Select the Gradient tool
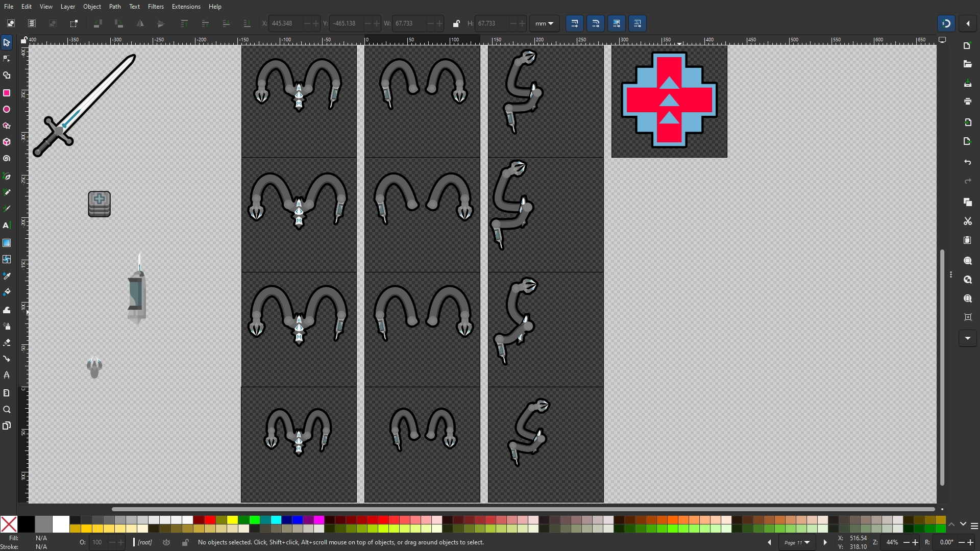Viewport: 980px width, 551px height. point(7,243)
